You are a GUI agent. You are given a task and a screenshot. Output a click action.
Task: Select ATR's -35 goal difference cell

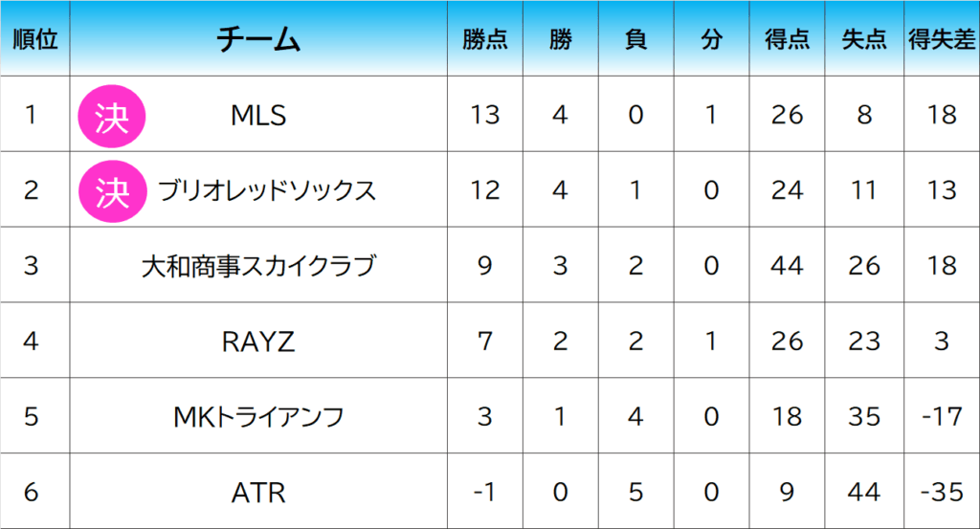click(942, 493)
